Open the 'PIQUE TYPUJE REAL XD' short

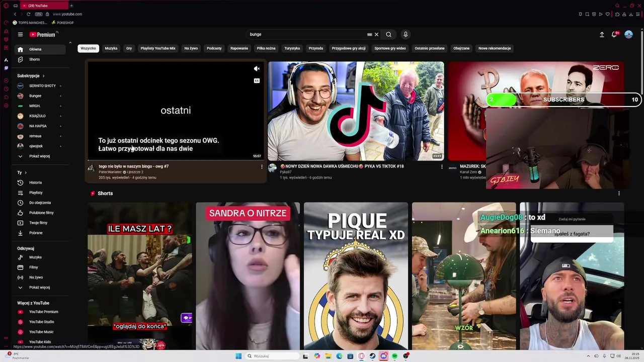(x=356, y=276)
